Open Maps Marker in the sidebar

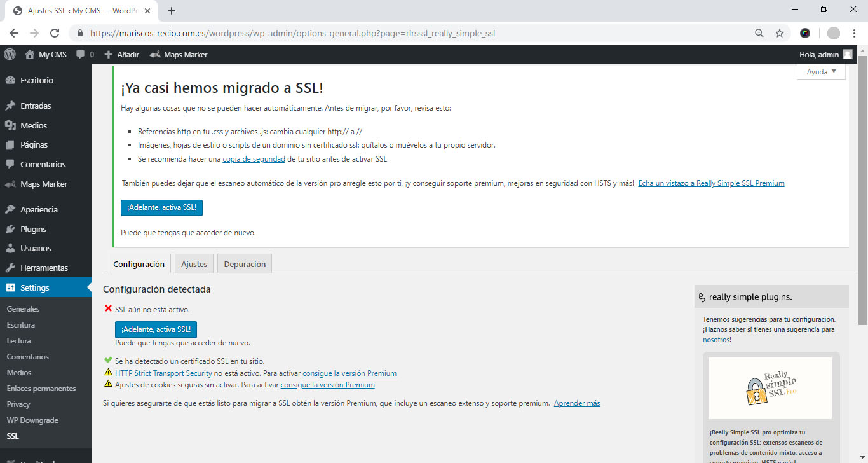(46, 184)
